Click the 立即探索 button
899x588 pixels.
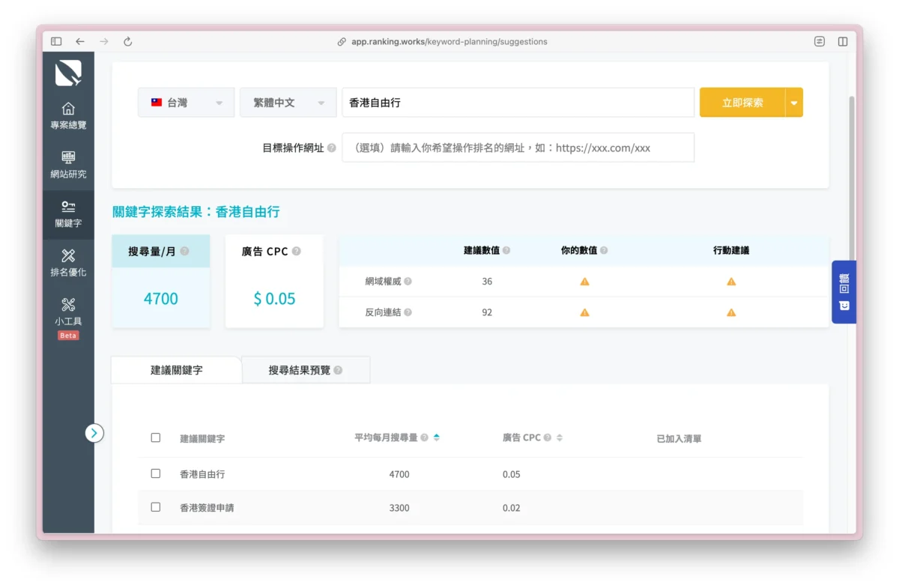tap(742, 103)
